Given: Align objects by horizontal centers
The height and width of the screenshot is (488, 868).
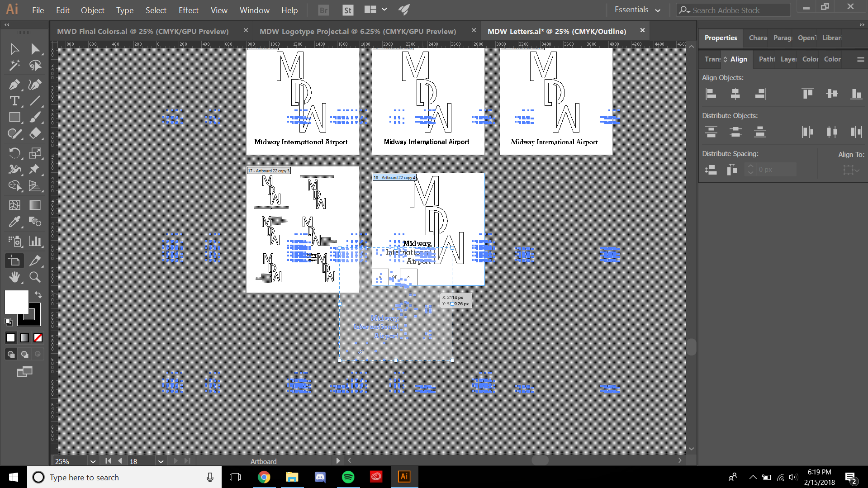Looking at the screenshot, I should click(735, 94).
